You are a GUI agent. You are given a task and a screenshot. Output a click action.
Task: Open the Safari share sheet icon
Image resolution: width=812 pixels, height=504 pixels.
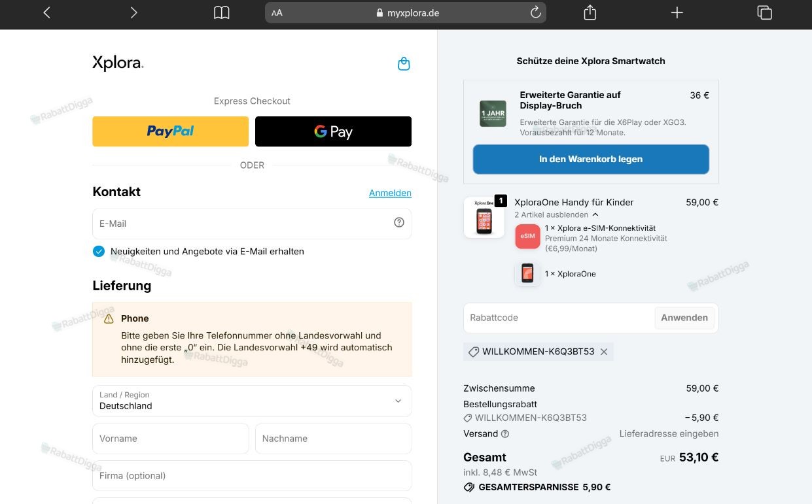pos(590,12)
